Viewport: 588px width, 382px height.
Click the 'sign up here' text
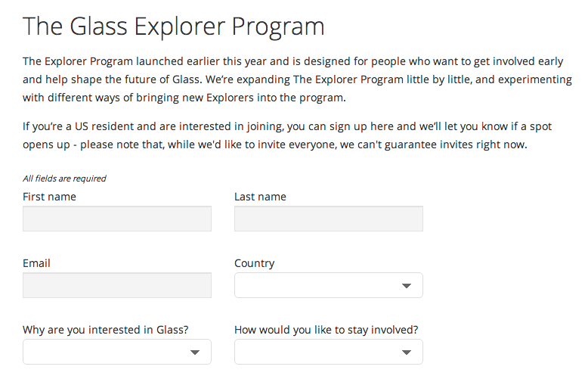click(342, 126)
